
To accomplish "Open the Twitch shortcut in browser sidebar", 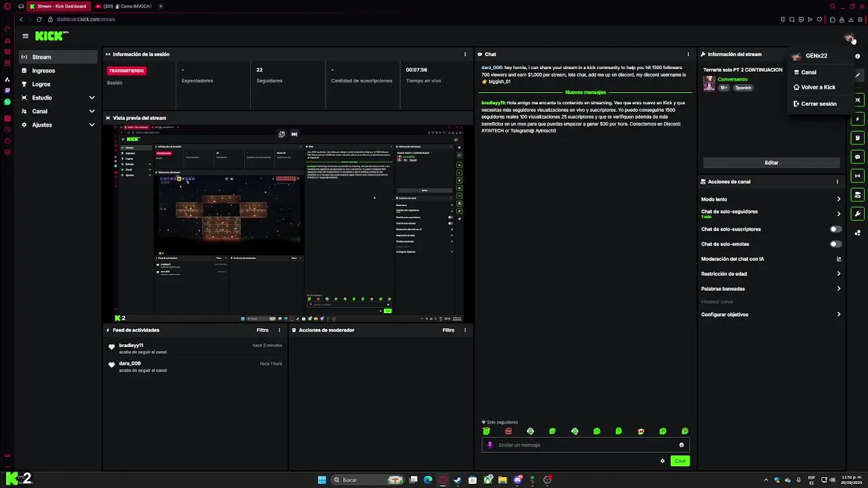I will (7, 90).
